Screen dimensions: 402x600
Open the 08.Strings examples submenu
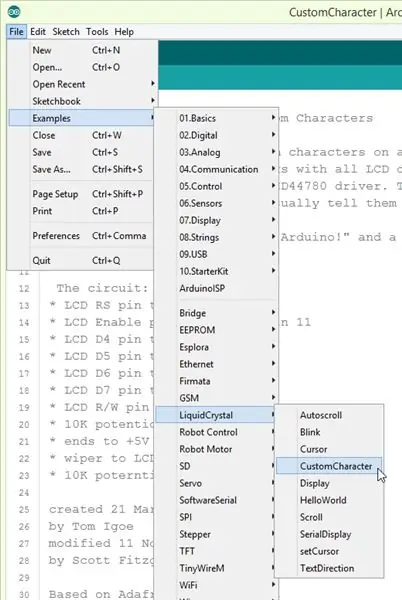216,237
